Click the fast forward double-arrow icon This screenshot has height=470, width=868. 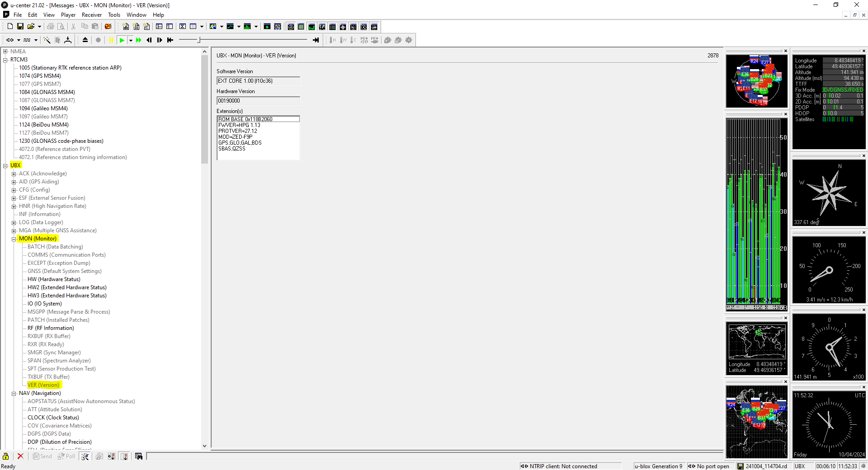point(139,40)
